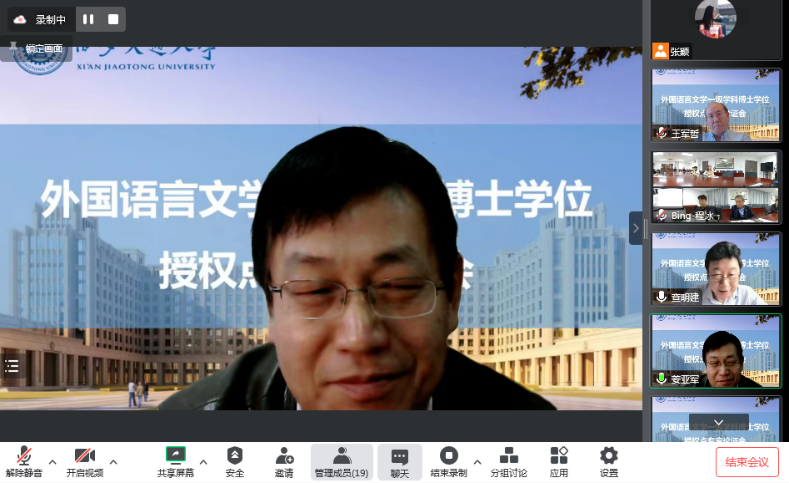Screen dimensions: 789x483
Task: Start screen sharing with 共享屏幕 icon
Action: click(x=176, y=456)
